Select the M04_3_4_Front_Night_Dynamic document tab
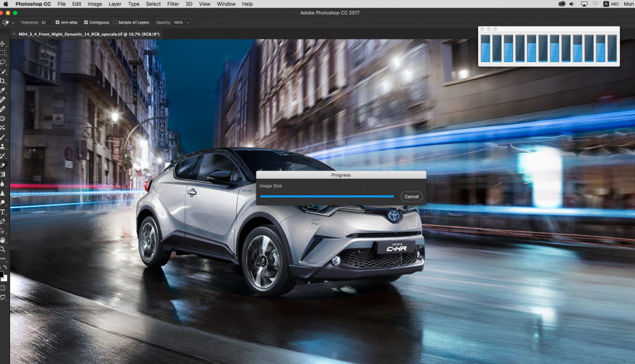635x364 pixels. (89, 34)
